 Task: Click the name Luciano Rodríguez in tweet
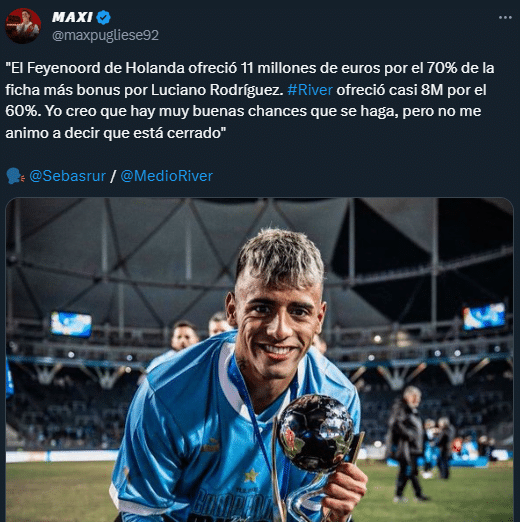tap(217, 90)
